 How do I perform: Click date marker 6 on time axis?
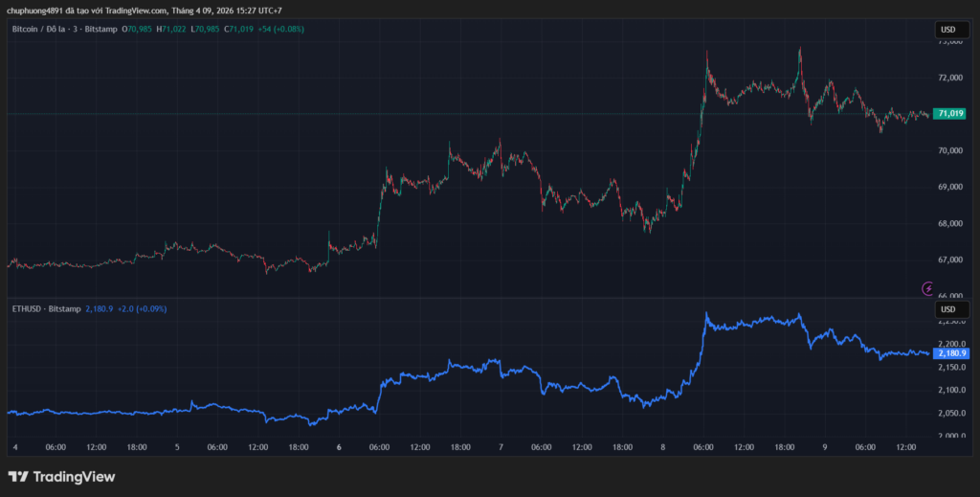pyautogui.click(x=340, y=447)
